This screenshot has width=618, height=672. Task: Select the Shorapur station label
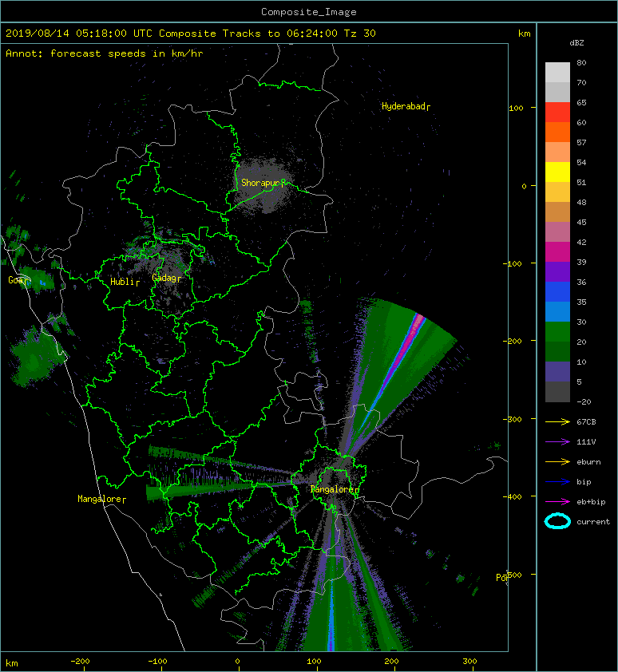click(x=260, y=183)
